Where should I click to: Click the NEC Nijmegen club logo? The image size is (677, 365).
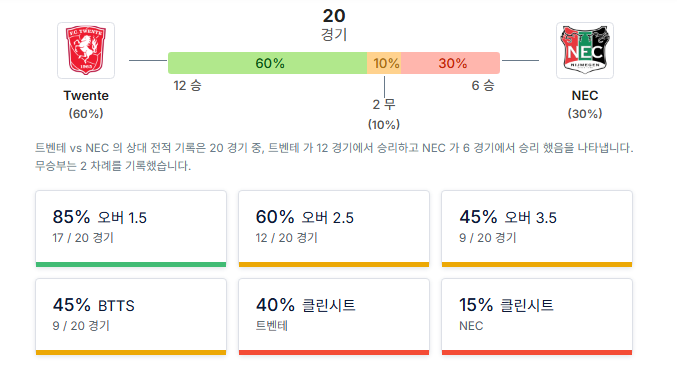pyautogui.click(x=585, y=51)
